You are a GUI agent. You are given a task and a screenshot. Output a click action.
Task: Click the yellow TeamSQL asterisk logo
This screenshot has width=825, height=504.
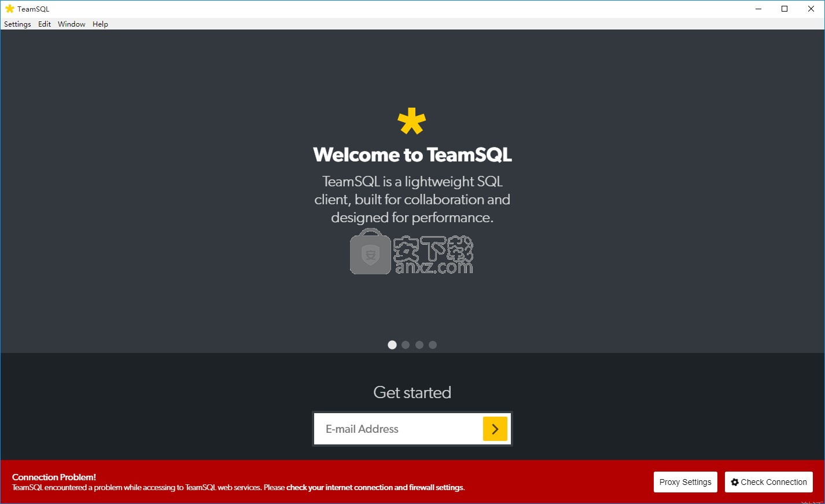pyautogui.click(x=412, y=121)
